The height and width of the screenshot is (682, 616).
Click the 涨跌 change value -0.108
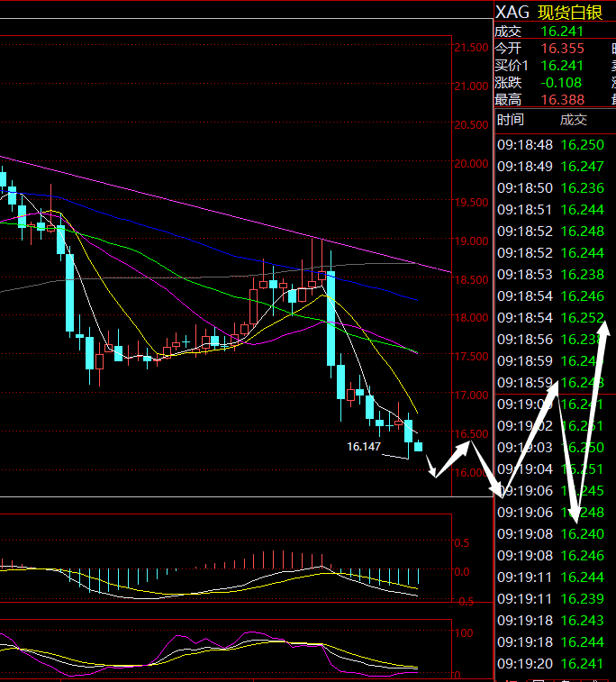[561, 82]
